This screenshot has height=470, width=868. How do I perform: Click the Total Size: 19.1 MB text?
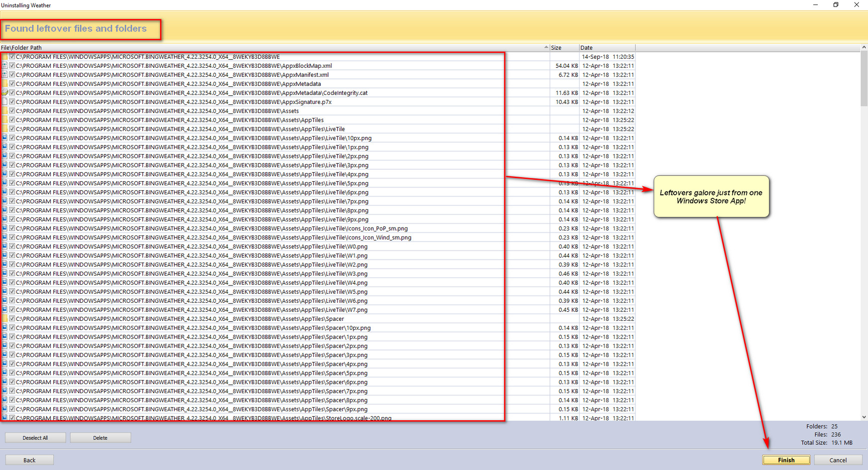click(827, 442)
